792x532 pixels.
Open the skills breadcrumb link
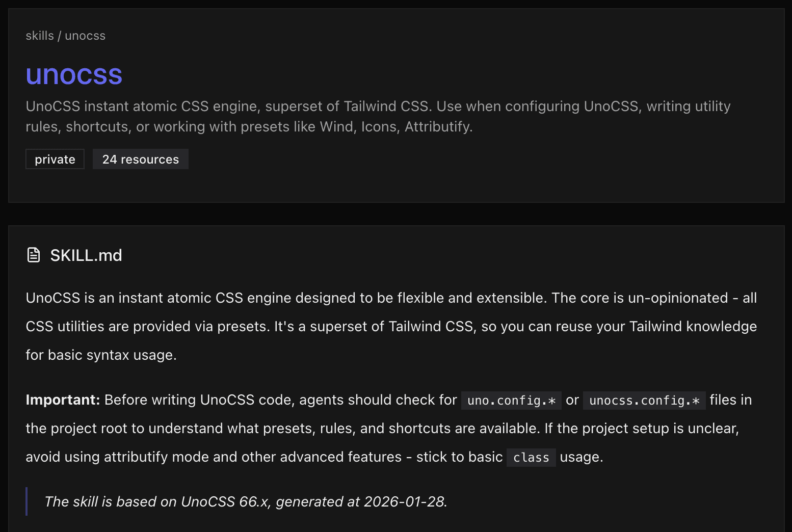pyautogui.click(x=40, y=36)
